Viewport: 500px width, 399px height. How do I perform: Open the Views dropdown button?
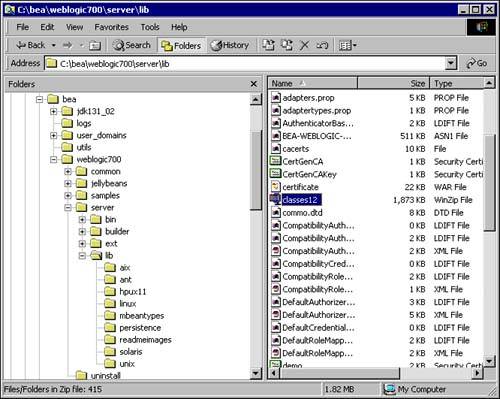(x=348, y=45)
